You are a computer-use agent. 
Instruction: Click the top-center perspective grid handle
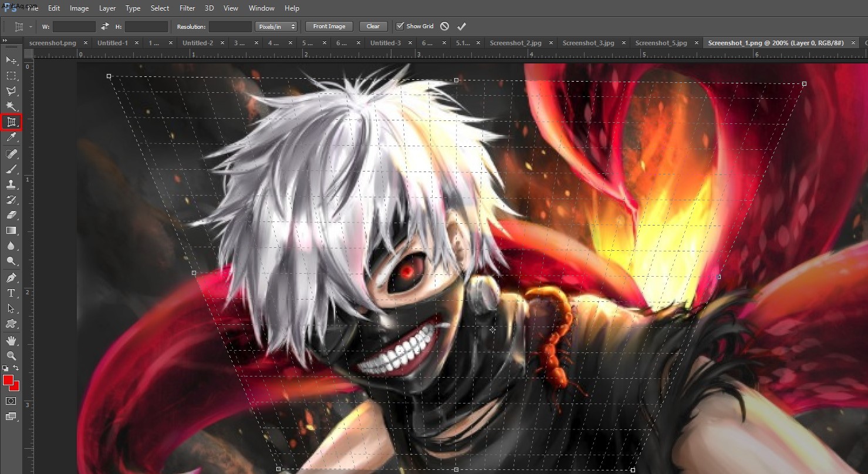tap(457, 80)
